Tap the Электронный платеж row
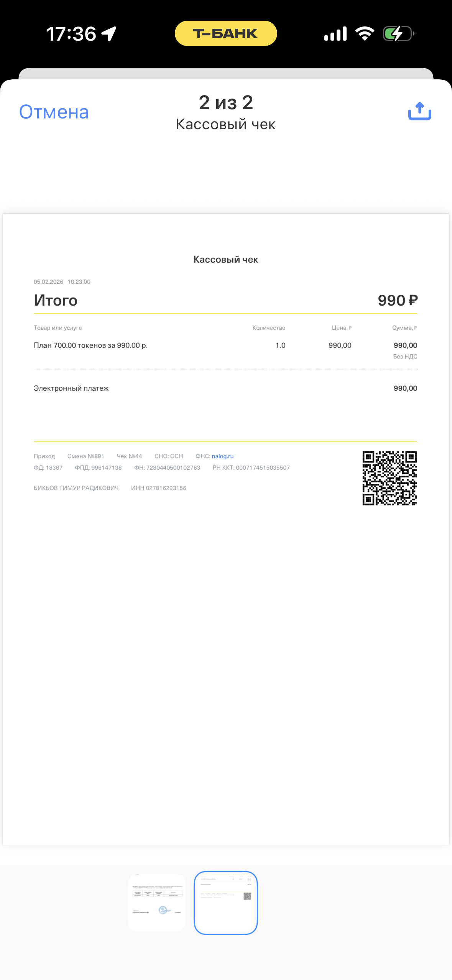 click(225, 388)
